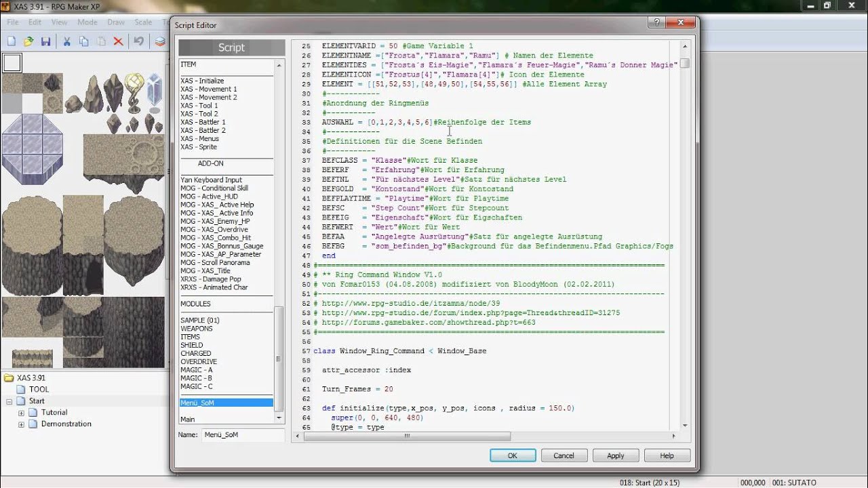Select the blank first tile in tileset
868x488 pixels.
point(12,63)
